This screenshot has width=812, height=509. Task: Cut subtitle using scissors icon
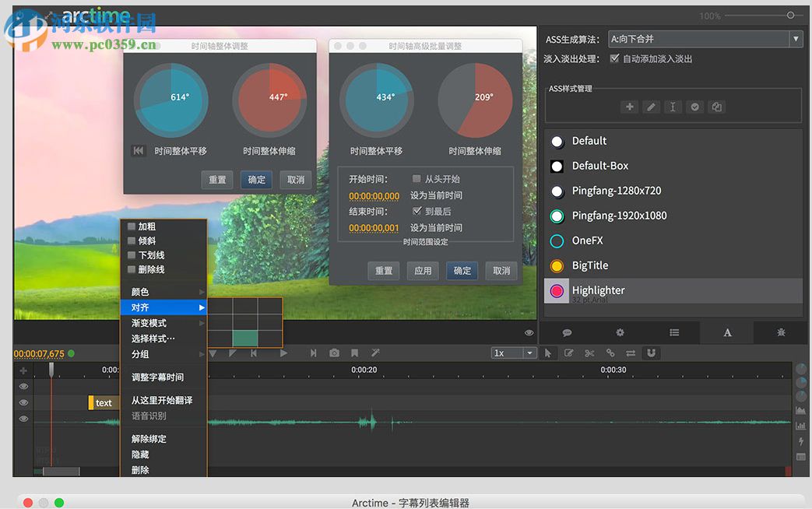click(x=589, y=353)
